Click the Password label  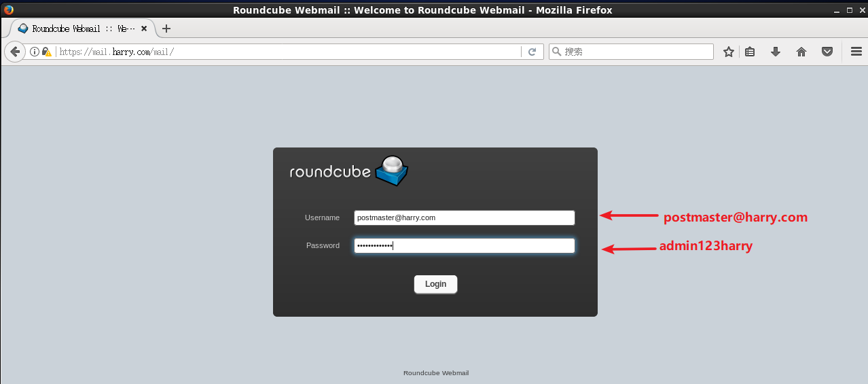(x=323, y=245)
